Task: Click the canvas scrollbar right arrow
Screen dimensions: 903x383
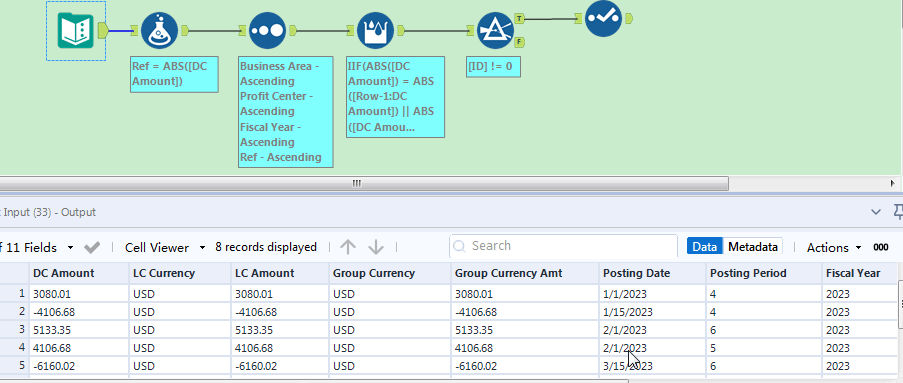Action: [893, 183]
